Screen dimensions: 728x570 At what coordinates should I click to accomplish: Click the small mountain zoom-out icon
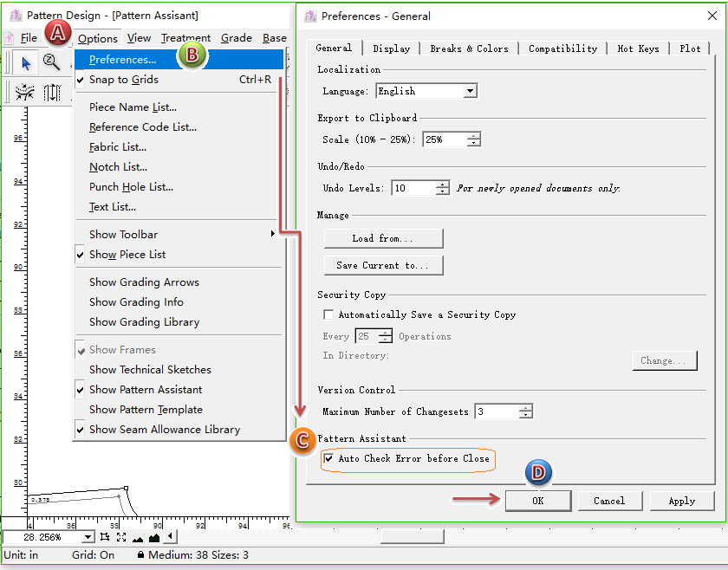coord(138,538)
